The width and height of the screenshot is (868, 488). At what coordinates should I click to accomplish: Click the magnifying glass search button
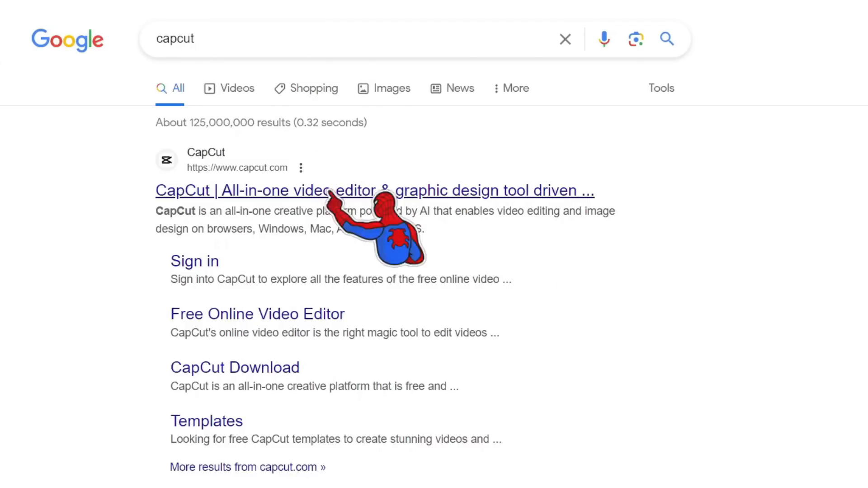(x=667, y=39)
